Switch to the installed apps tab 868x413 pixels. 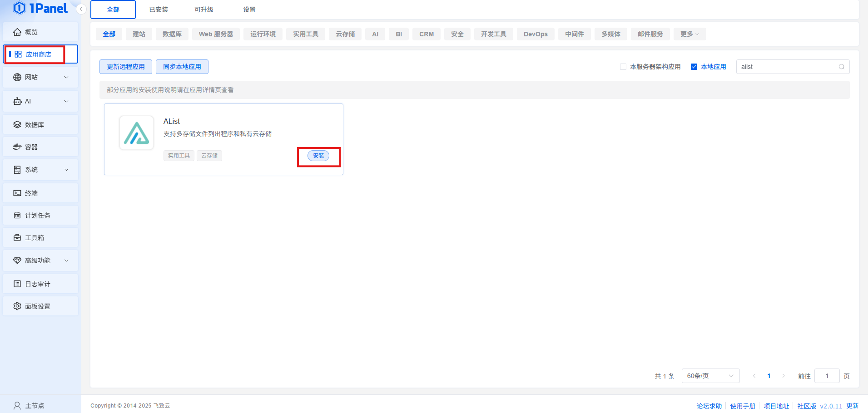[x=159, y=10]
